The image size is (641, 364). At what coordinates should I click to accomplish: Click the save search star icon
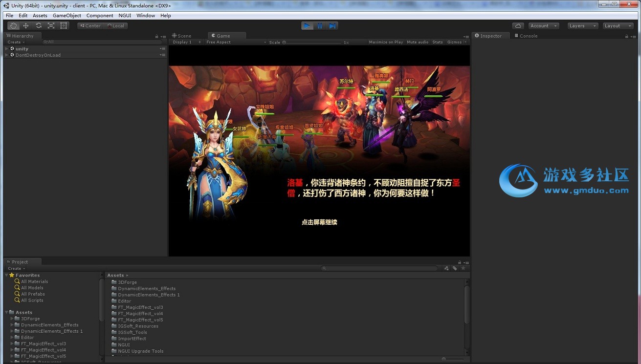coord(463,268)
